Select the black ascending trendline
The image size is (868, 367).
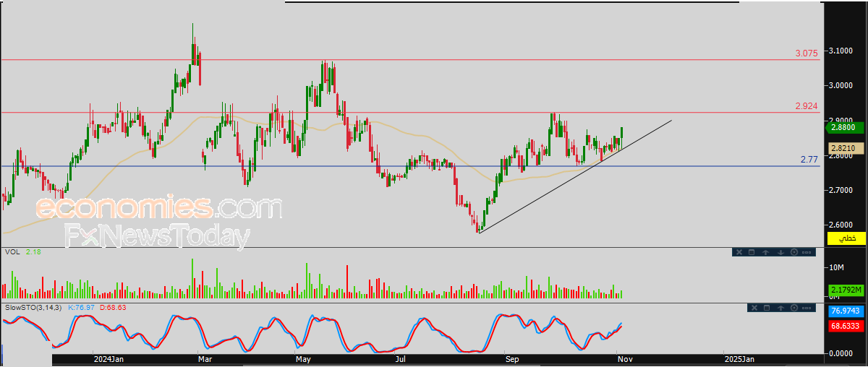[x=575, y=176]
